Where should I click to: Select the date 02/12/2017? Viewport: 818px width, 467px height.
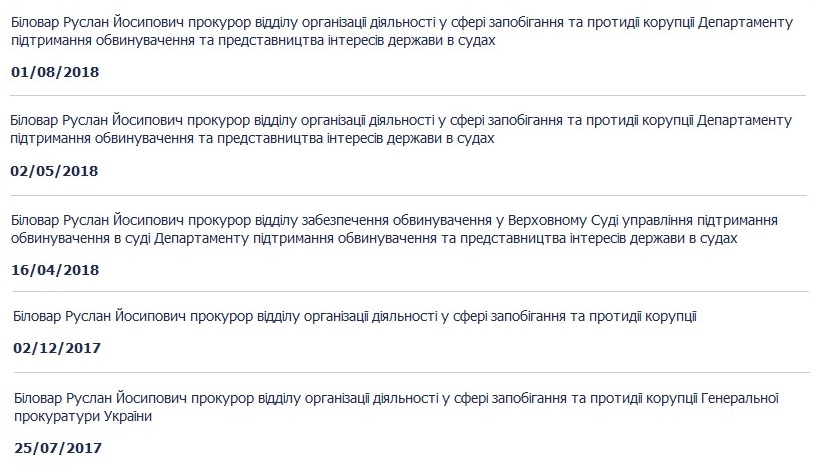(x=57, y=348)
